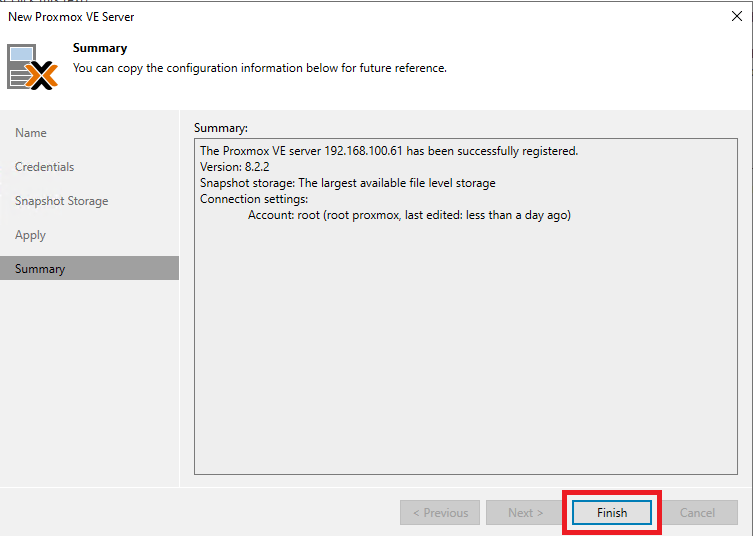Click the successfully registered server message line
Image resolution: width=753 pixels, height=538 pixels.
click(389, 151)
